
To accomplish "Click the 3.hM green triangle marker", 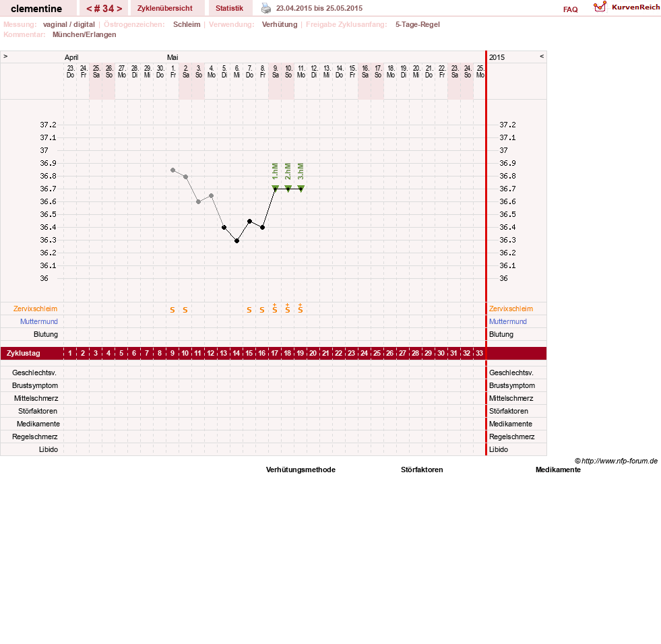I will coord(301,188).
